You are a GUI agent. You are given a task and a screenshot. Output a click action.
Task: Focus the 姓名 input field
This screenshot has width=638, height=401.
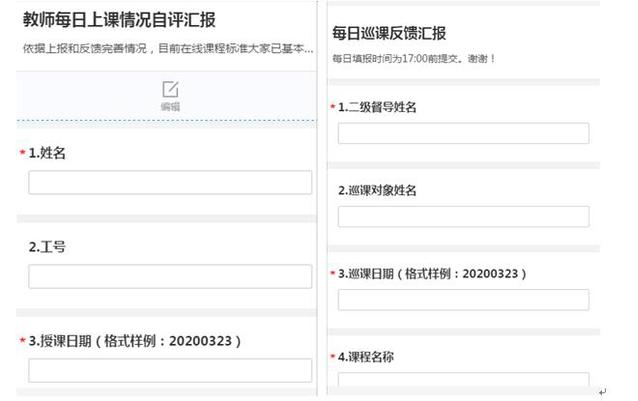coord(170,182)
